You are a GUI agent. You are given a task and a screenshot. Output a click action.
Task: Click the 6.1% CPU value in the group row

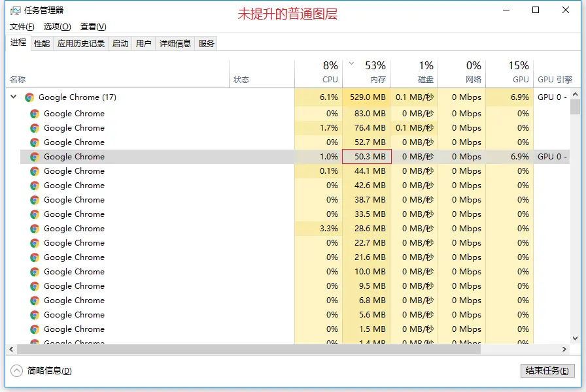point(329,97)
